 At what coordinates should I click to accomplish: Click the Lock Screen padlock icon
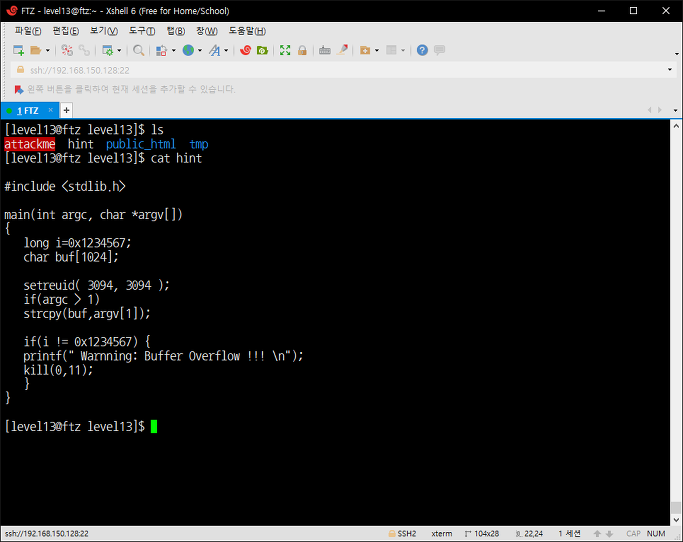pyautogui.click(x=302, y=51)
